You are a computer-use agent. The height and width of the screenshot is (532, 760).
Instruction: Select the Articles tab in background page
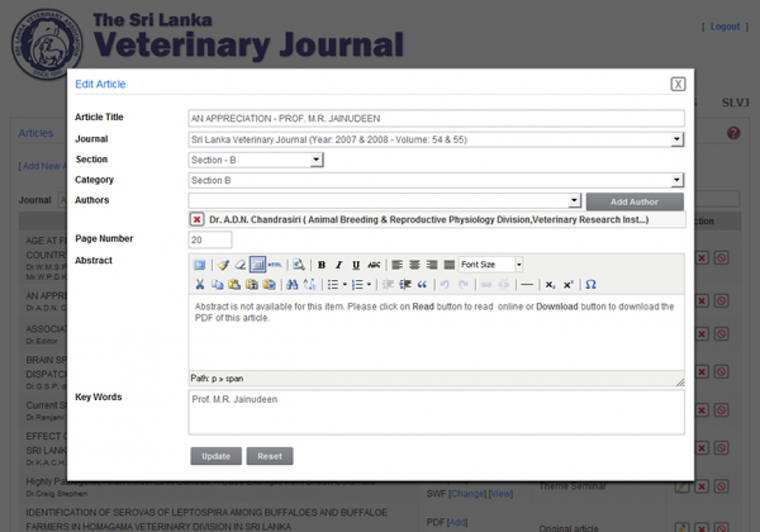(x=36, y=133)
